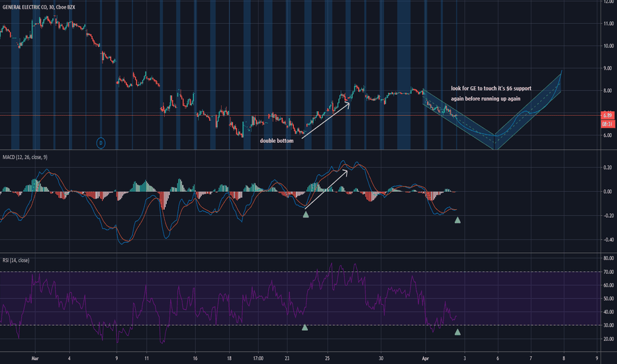Click the '17:00' label on time axis
Image resolution: width=617 pixels, height=364 pixels.
(x=258, y=359)
